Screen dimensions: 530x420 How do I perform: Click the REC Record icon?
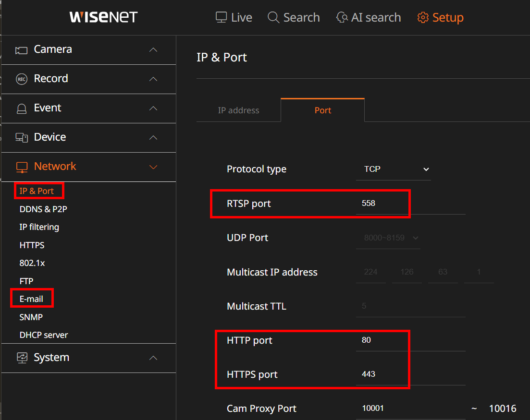coord(21,79)
